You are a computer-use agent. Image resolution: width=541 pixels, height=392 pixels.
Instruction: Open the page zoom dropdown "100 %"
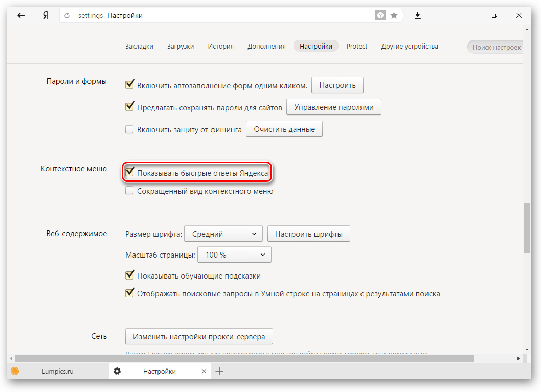pyautogui.click(x=234, y=255)
